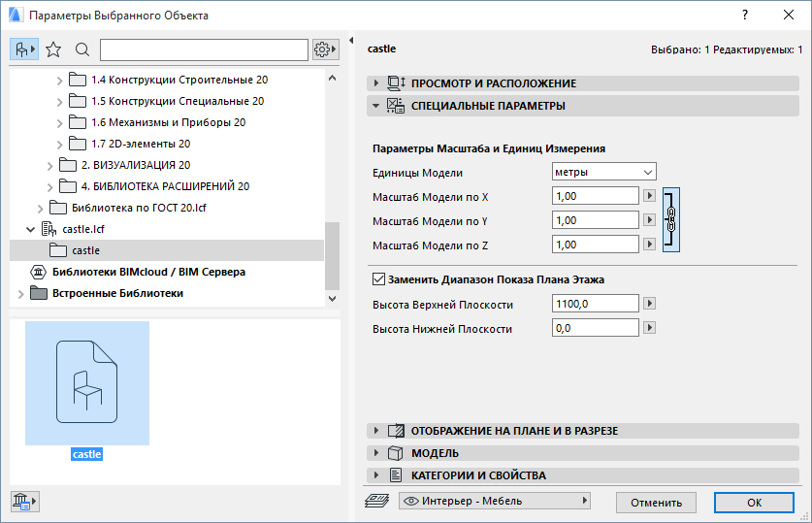Click the ПРОСМОТР И РАСПОЛОЖЕНИЕ panel icon
This screenshot has height=523, width=812.
(x=396, y=83)
